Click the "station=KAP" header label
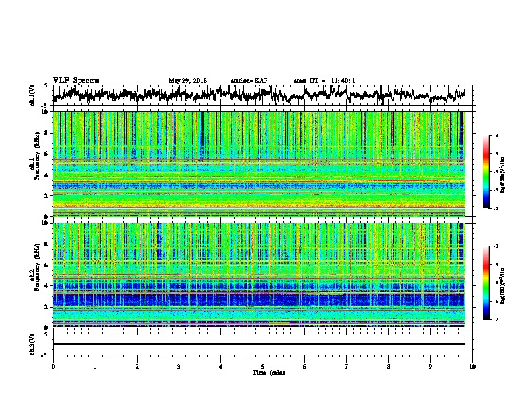Screen dimensions: 532x411 coord(249,81)
